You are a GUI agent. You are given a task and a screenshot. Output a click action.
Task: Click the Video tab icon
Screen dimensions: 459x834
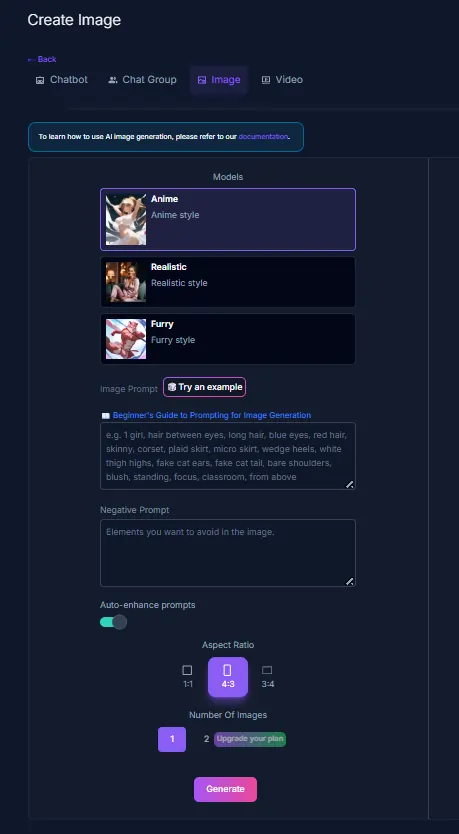coord(265,80)
